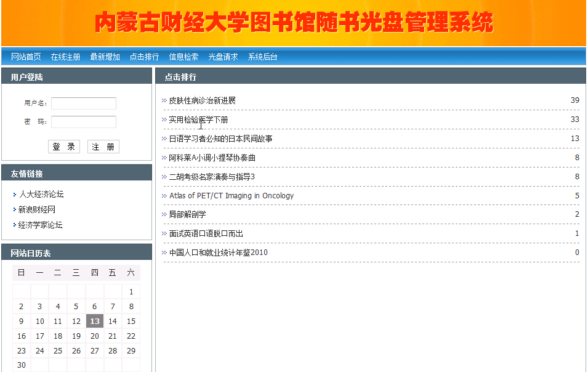Click the 友情链接 panel header

(x=77, y=173)
